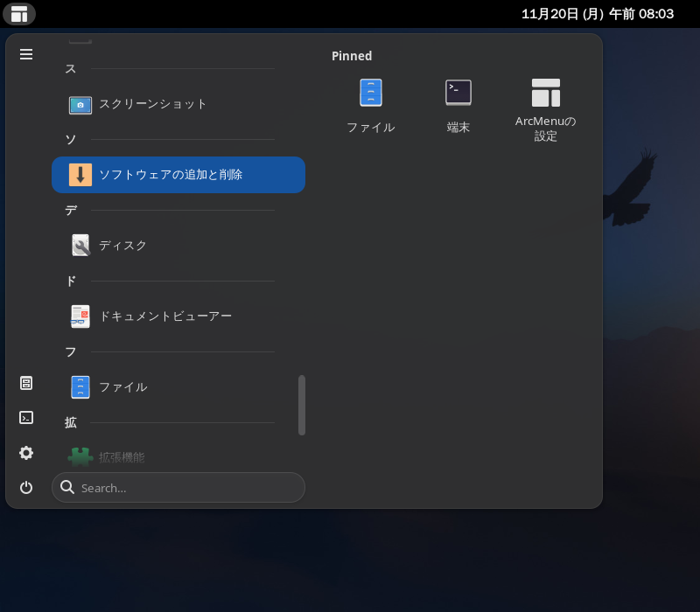
Task: Click the 拡 section header letter
Action: point(71,422)
